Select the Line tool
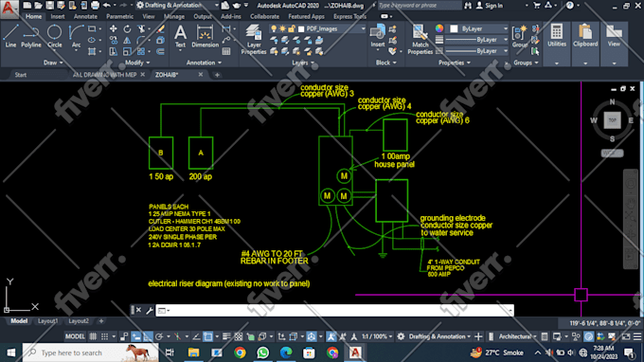The image size is (644, 362). (10, 36)
